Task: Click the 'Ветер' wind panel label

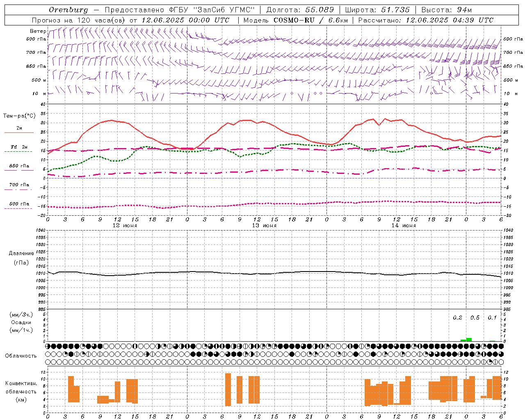Action: (x=38, y=31)
